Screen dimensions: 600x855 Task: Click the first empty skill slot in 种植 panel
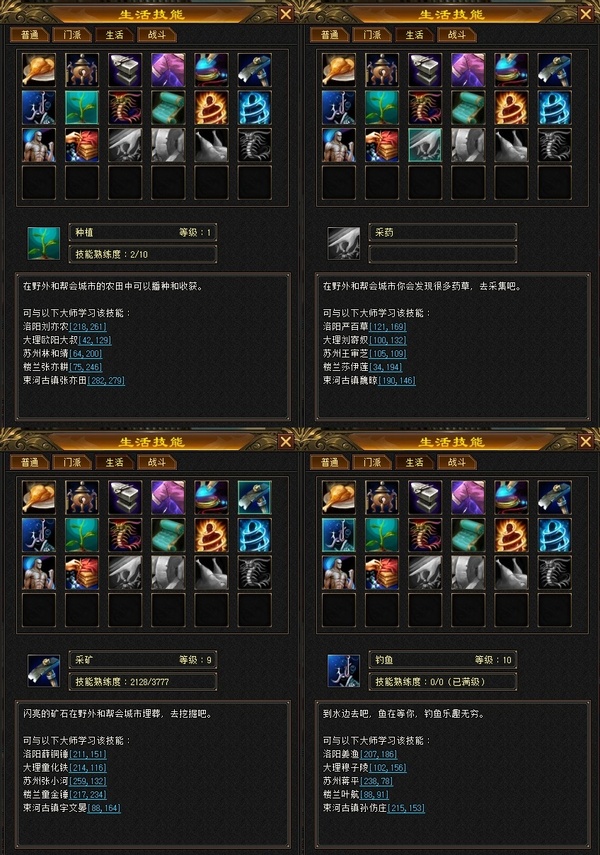coord(39,183)
